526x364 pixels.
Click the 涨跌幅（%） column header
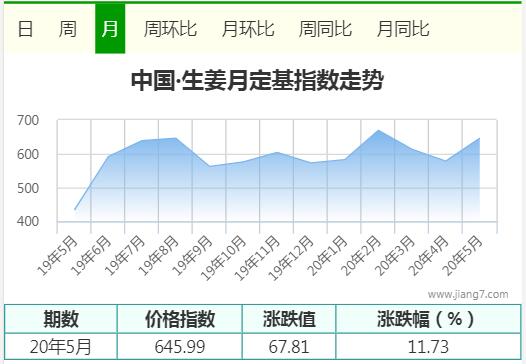coord(428,319)
